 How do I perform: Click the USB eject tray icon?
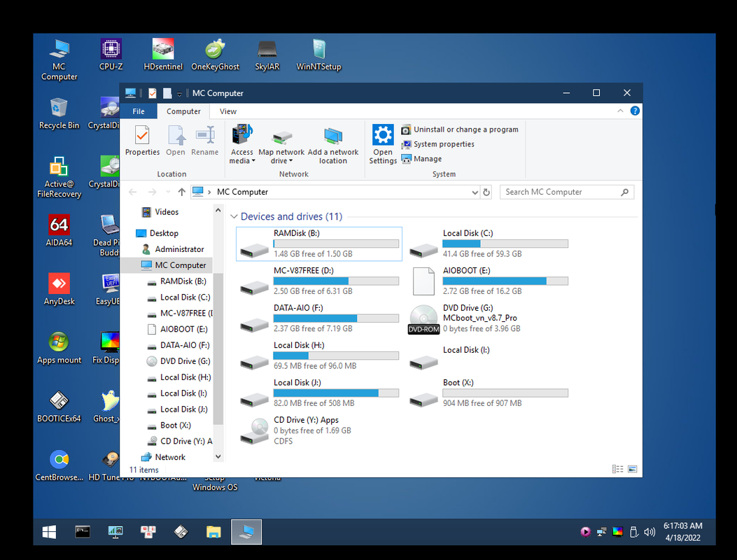633,532
